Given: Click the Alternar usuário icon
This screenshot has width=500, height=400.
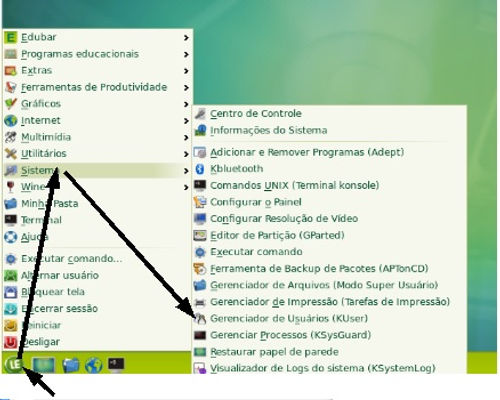Looking at the screenshot, I should coord(11,276).
